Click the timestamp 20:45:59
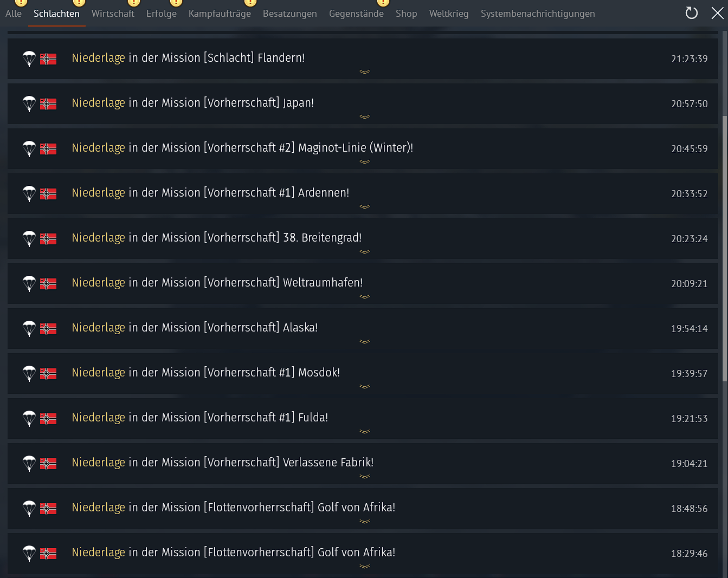The width and height of the screenshot is (728, 578). pyautogui.click(x=690, y=148)
